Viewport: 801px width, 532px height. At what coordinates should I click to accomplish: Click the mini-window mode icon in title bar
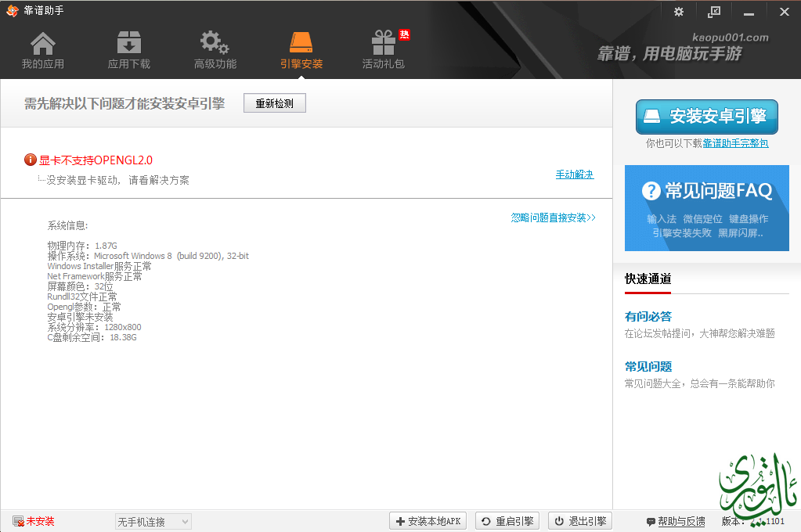(713, 11)
